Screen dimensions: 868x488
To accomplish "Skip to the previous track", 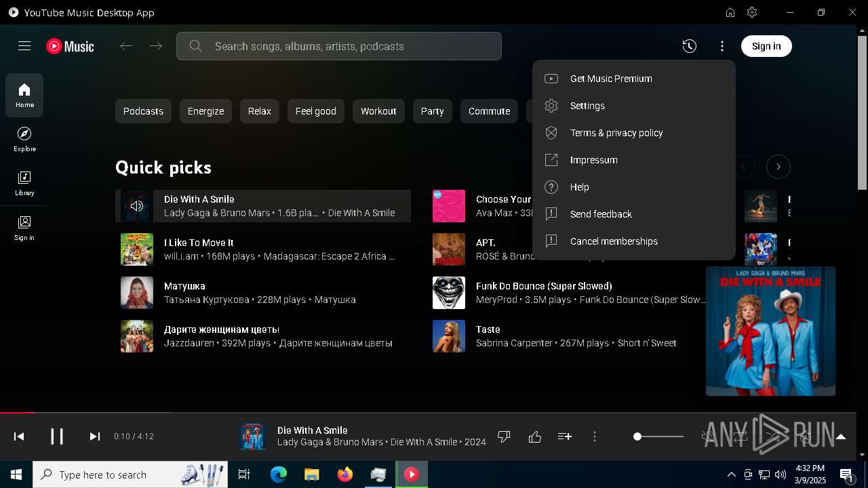I will tap(19, 436).
